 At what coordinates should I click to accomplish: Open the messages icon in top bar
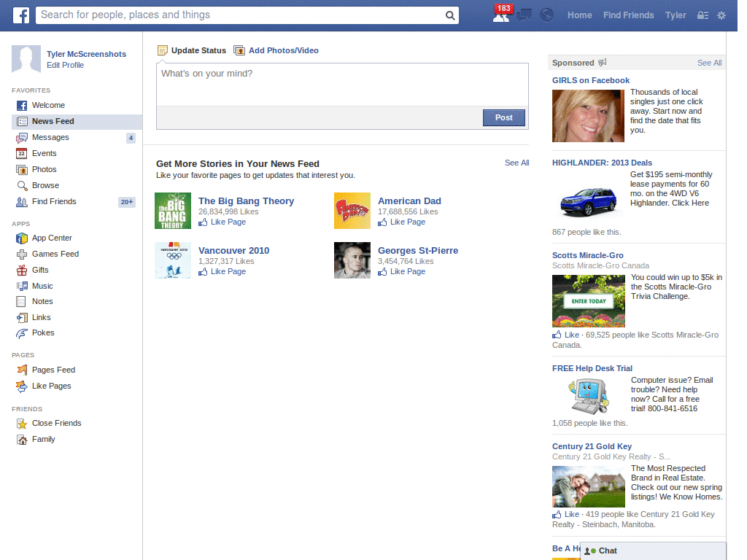coord(524,15)
